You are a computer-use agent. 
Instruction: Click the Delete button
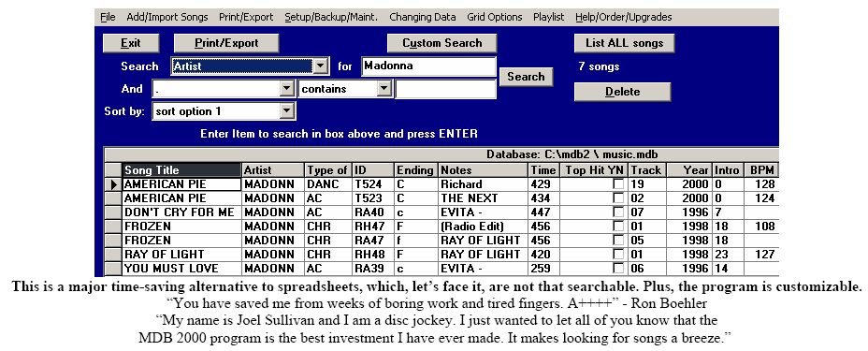622,92
